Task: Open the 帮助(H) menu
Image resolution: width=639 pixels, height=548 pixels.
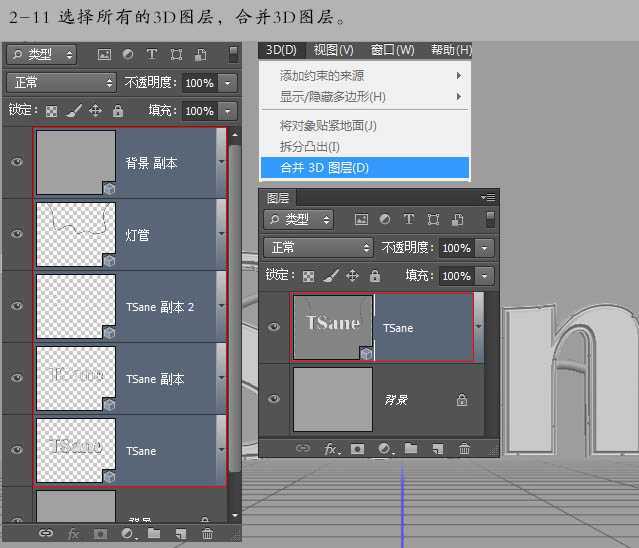Action: tap(451, 50)
